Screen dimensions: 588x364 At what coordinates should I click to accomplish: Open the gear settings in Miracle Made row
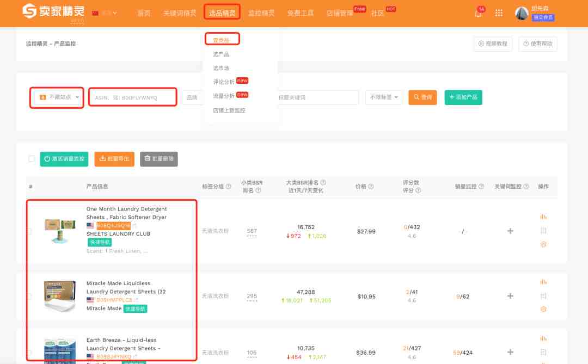click(x=543, y=309)
